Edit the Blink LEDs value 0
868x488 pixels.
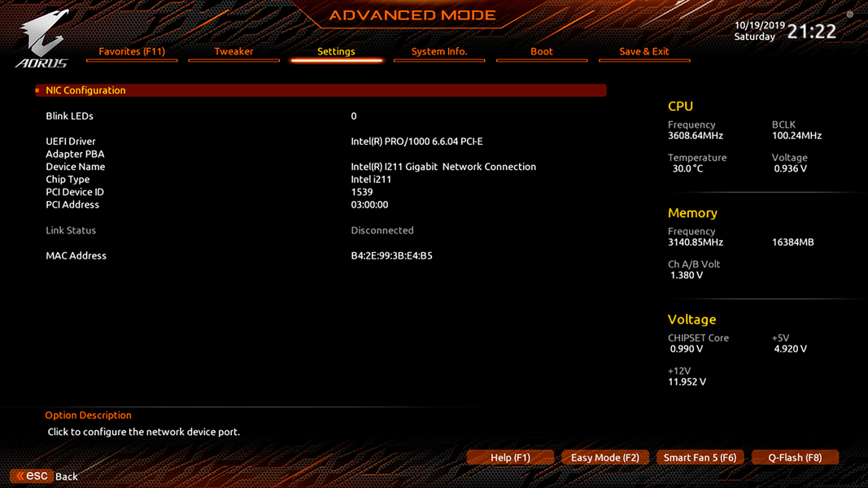click(x=354, y=116)
